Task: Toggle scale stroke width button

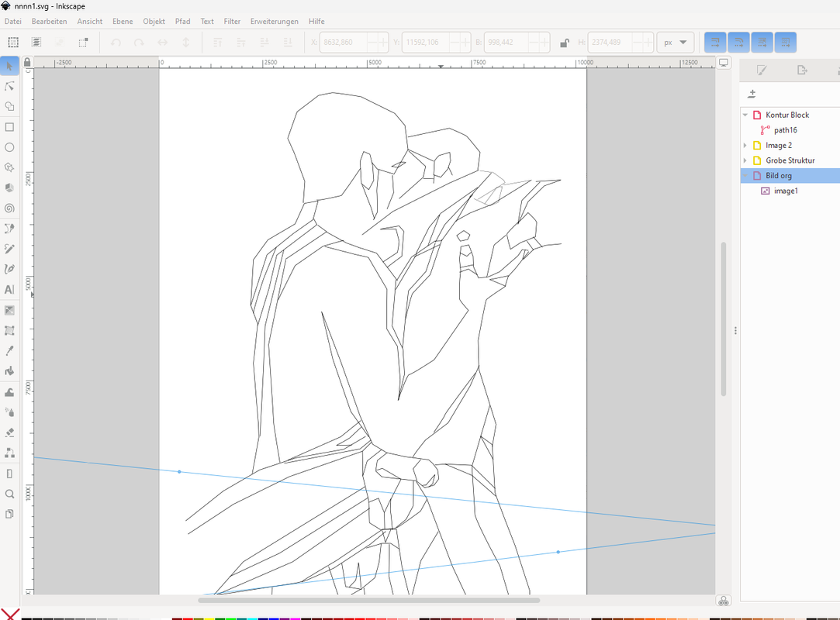Action: pos(715,43)
